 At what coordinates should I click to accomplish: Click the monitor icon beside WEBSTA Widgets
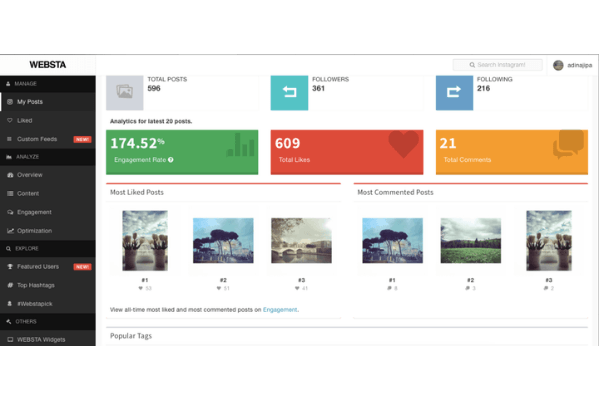(10, 340)
